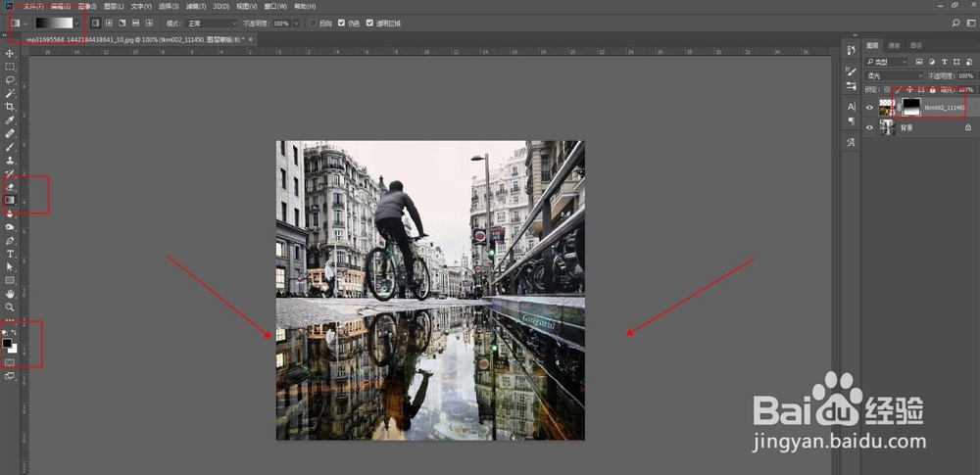Select the Hand tool
The height and width of the screenshot is (475, 980).
tap(10, 294)
